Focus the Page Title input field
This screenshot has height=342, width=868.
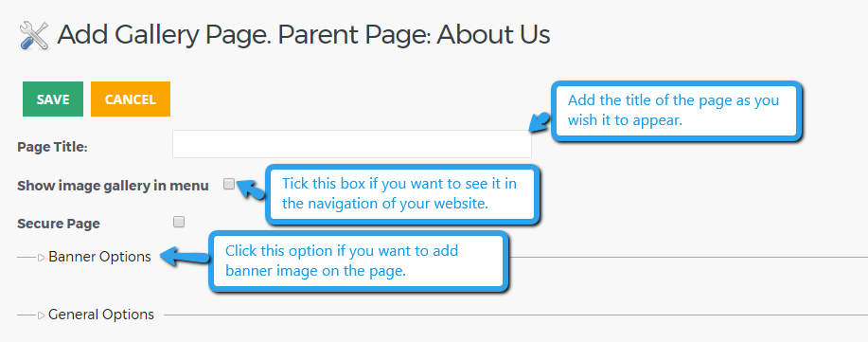pyautogui.click(x=352, y=144)
